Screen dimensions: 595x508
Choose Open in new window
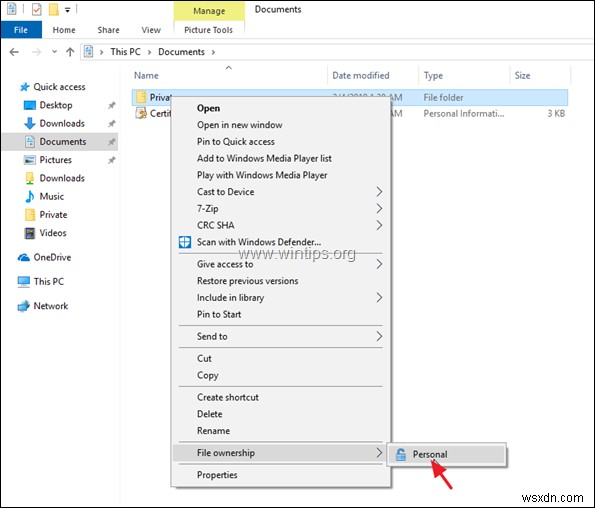tap(281, 125)
